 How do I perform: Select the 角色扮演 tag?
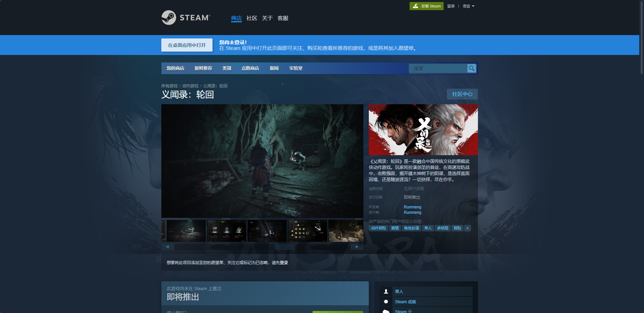412,228
